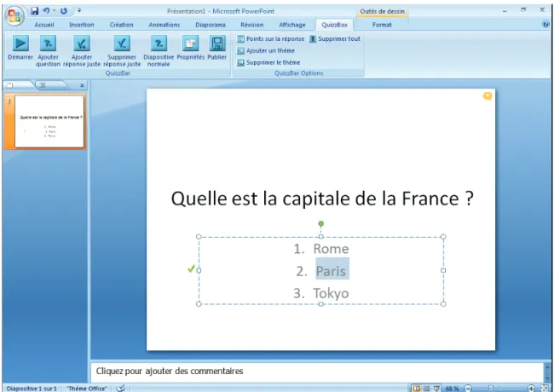Open the Office button menu
Viewport: 554px width, 392px height.
click(14, 16)
